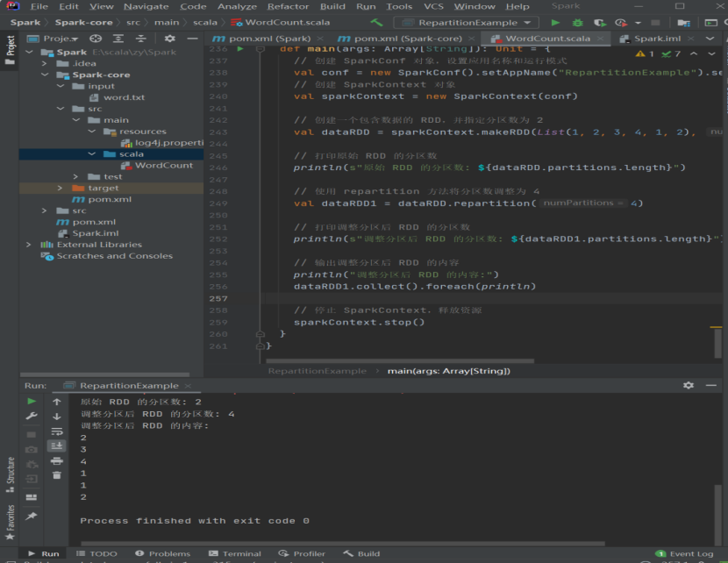This screenshot has height=563, width=728.
Task: Toggle the Favorites side panel
Action: point(10,523)
